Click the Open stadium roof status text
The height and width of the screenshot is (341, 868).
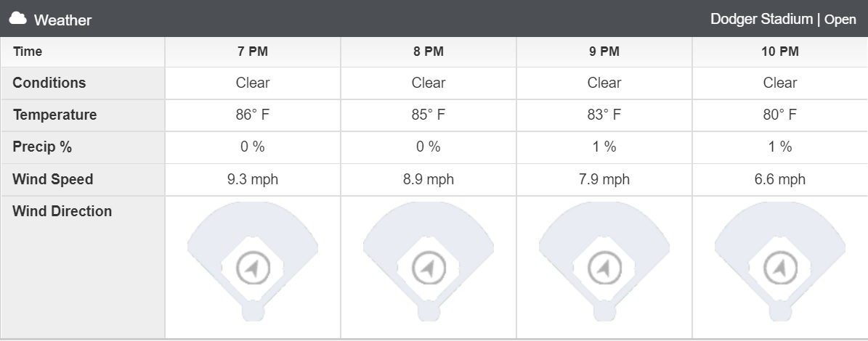(x=840, y=20)
